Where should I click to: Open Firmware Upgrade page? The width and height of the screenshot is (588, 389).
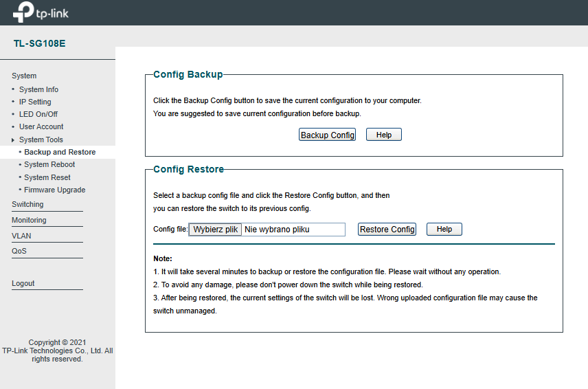tap(55, 190)
